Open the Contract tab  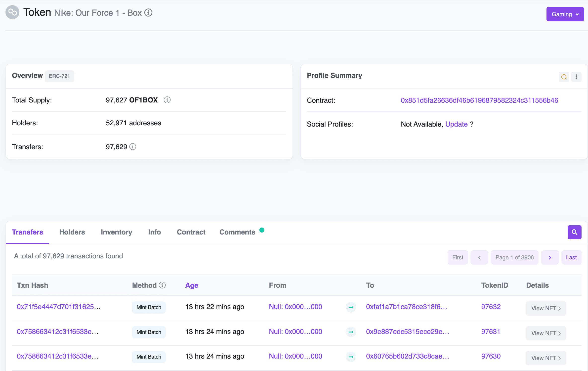191,232
